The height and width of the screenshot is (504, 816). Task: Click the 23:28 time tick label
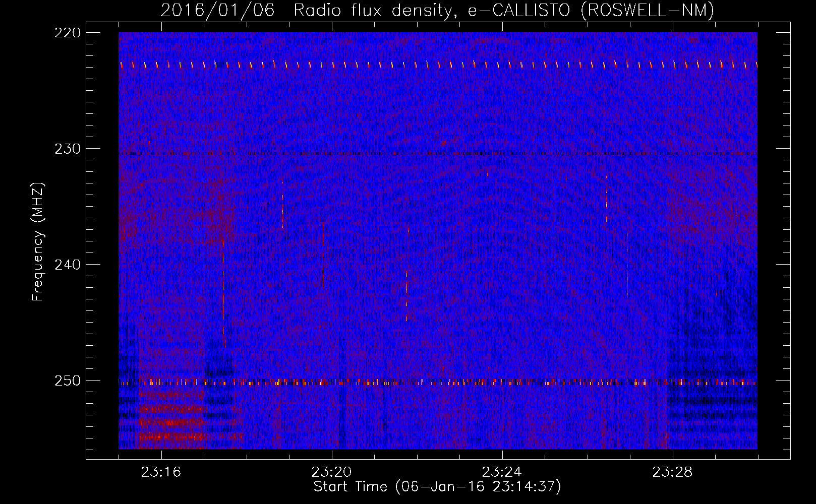pos(672,472)
